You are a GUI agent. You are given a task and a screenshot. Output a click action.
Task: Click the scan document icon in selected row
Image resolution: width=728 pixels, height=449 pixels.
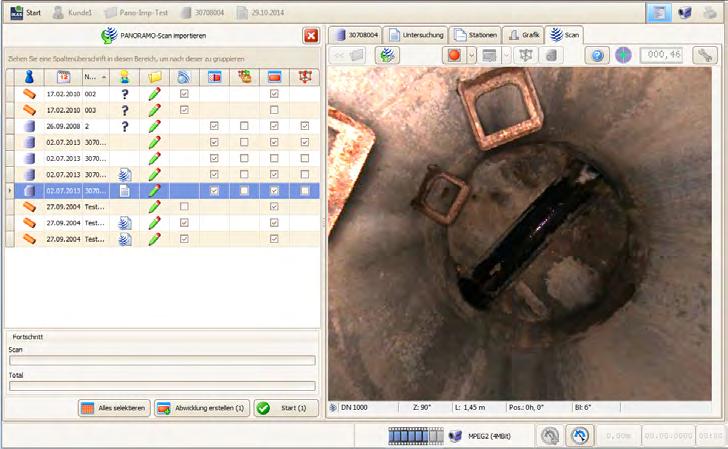coord(124,191)
